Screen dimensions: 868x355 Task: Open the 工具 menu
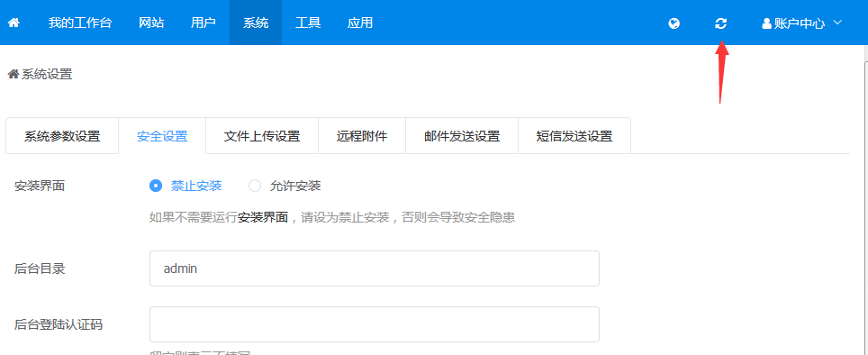point(308,23)
